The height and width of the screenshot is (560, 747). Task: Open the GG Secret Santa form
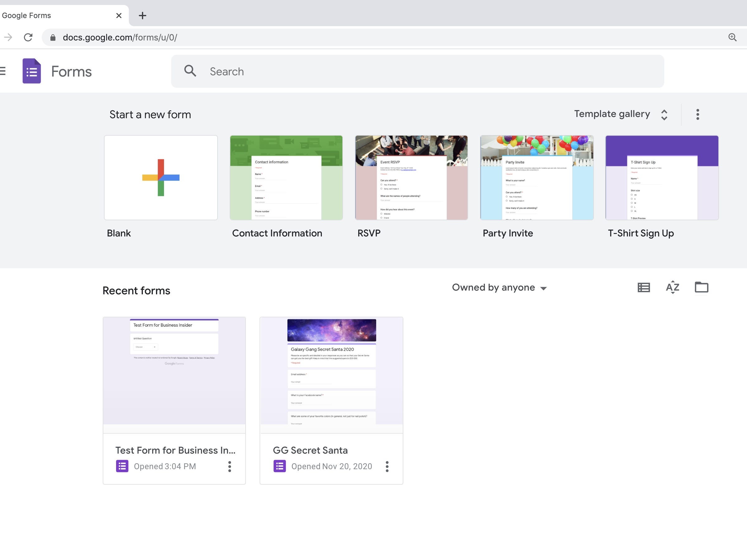[x=331, y=375]
